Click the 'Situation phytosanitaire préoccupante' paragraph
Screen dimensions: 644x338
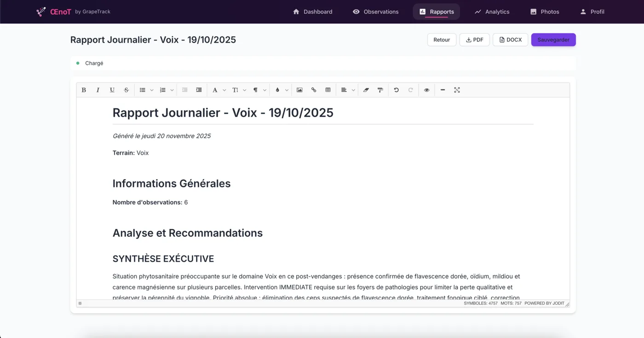pos(316,287)
